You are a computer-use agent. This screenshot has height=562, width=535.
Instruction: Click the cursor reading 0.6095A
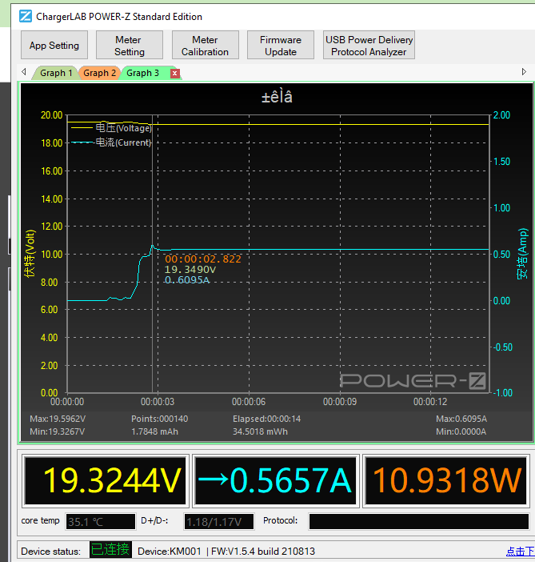coord(187,280)
